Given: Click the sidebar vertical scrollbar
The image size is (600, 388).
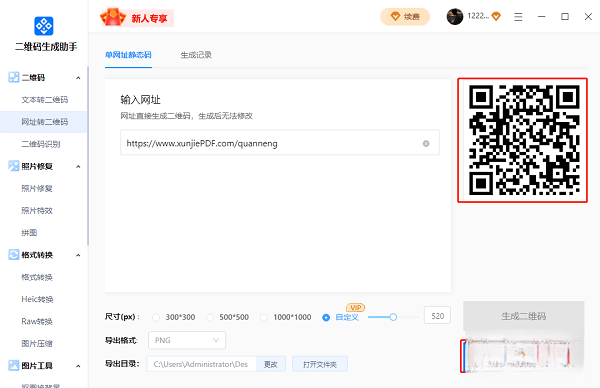Looking at the screenshot, I should (x=88, y=157).
